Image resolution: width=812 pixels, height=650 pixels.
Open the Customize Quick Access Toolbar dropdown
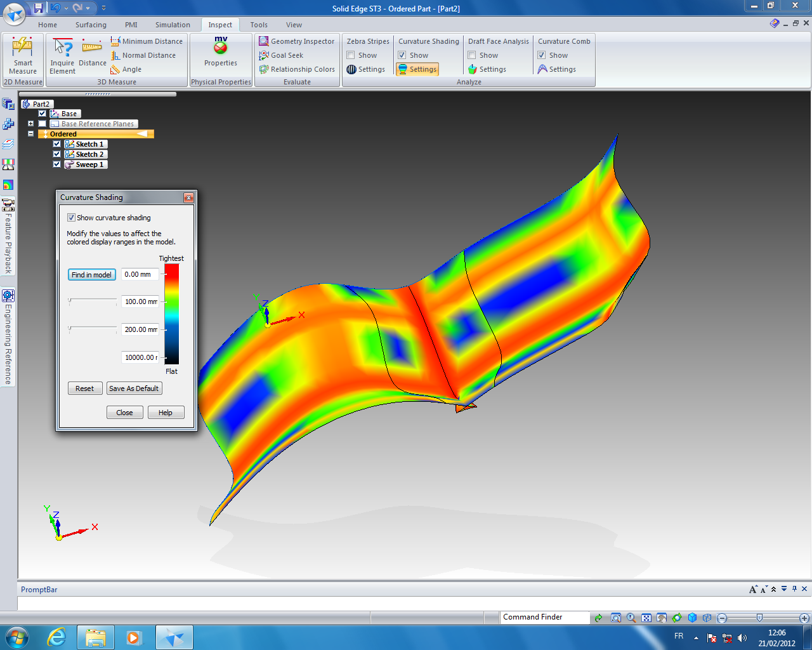tap(104, 8)
